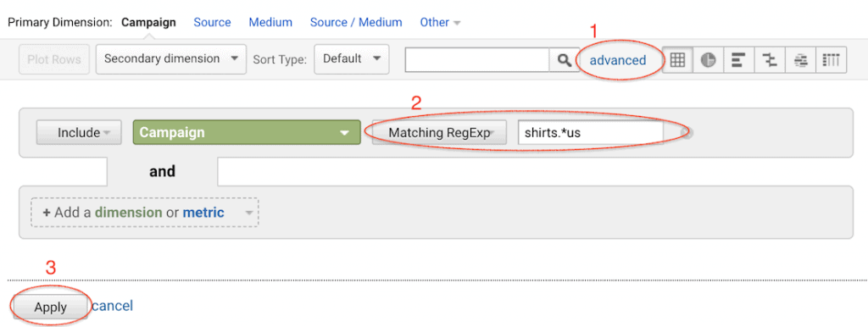Switch to the Performance bar view icon
This screenshot has height=327, width=868.
tap(738, 60)
